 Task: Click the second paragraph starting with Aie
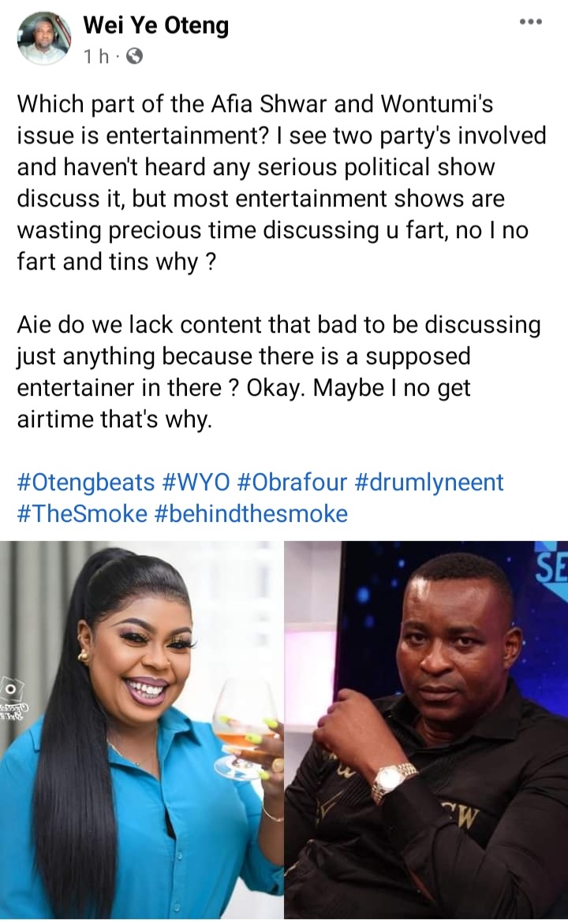click(x=279, y=372)
